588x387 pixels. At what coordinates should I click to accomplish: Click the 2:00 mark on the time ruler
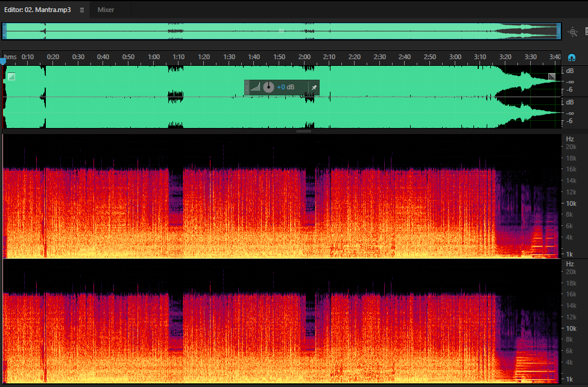pos(305,57)
